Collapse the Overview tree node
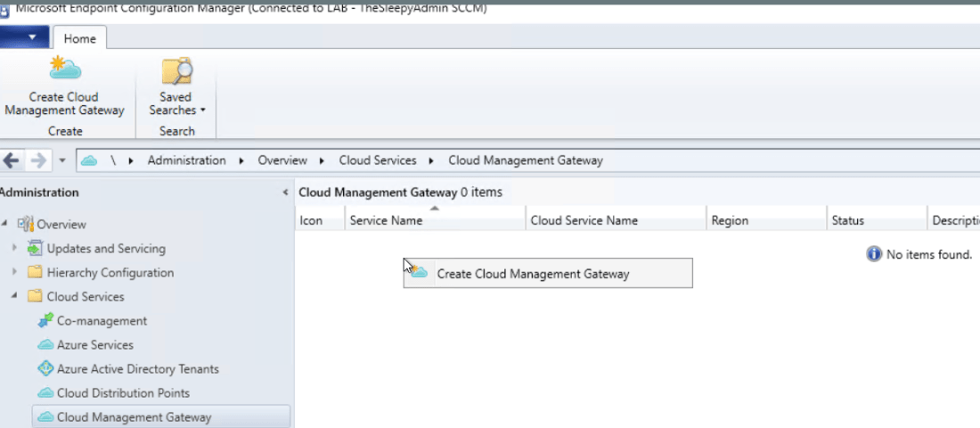The image size is (980, 428). click(x=4, y=225)
